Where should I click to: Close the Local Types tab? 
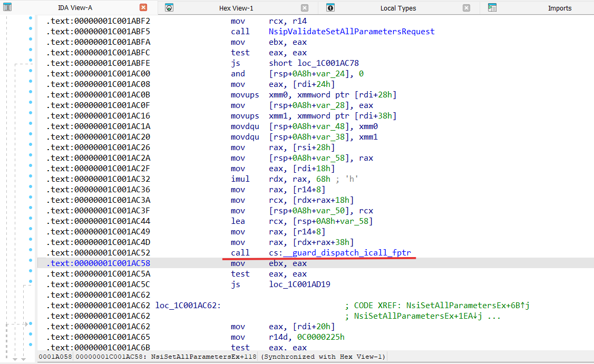point(466,8)
